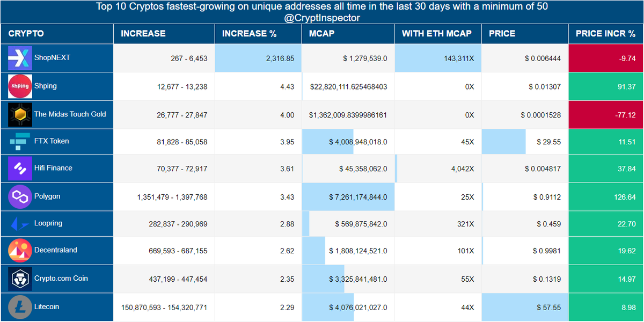Click Hifi Finance increase 70,377 - 72,917
Viewport: 644px width, 322px height.
pyautogui.click(x=181, y=169)
